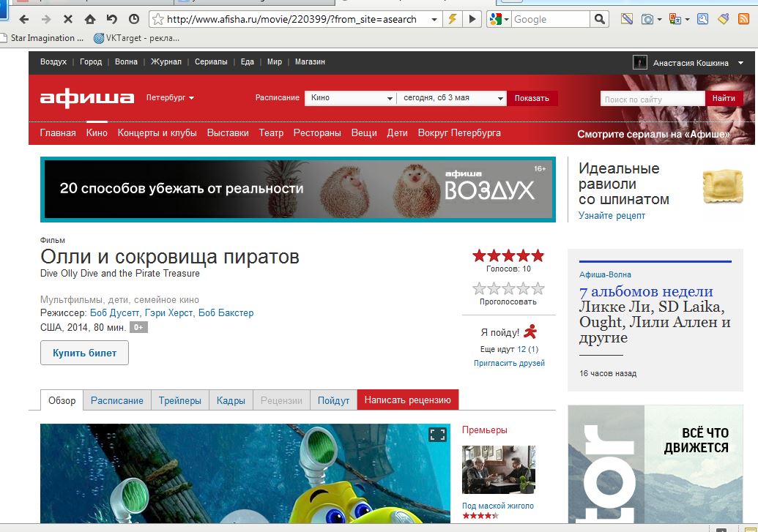This screenshot has width=758, height=532.
Task: Click the play arrow beside address bar
Action: 472,19
